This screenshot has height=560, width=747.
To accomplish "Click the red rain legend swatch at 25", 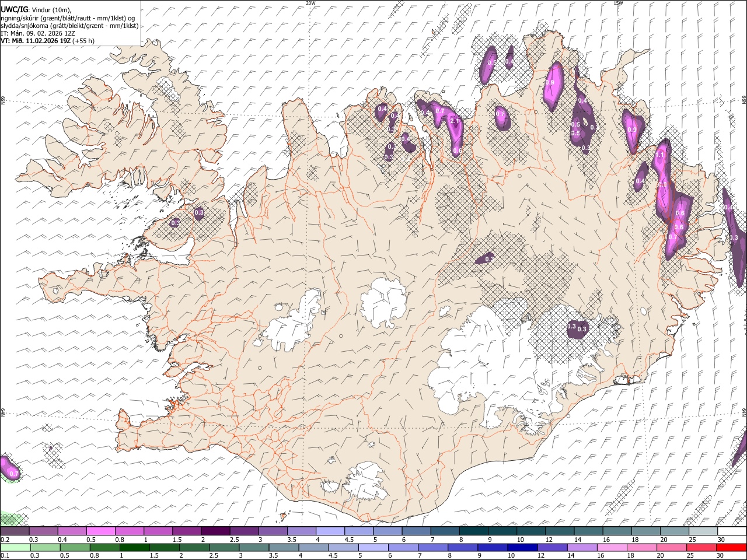I will click(x=701, y=547).
